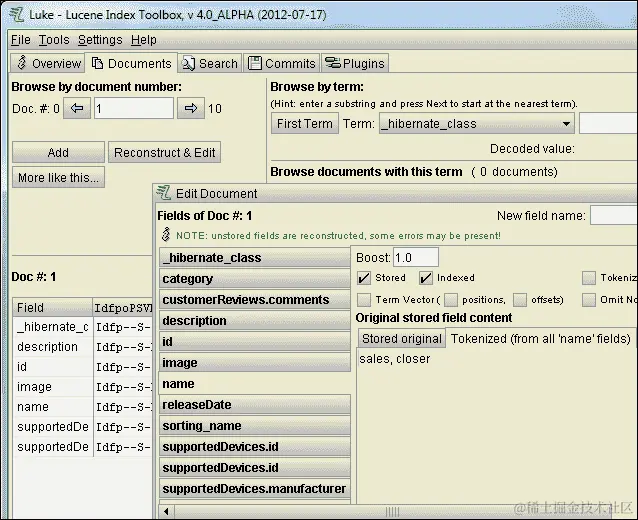Select the name row in field table
This screenshot has height=520, width=638.
[x=83, y=407]
